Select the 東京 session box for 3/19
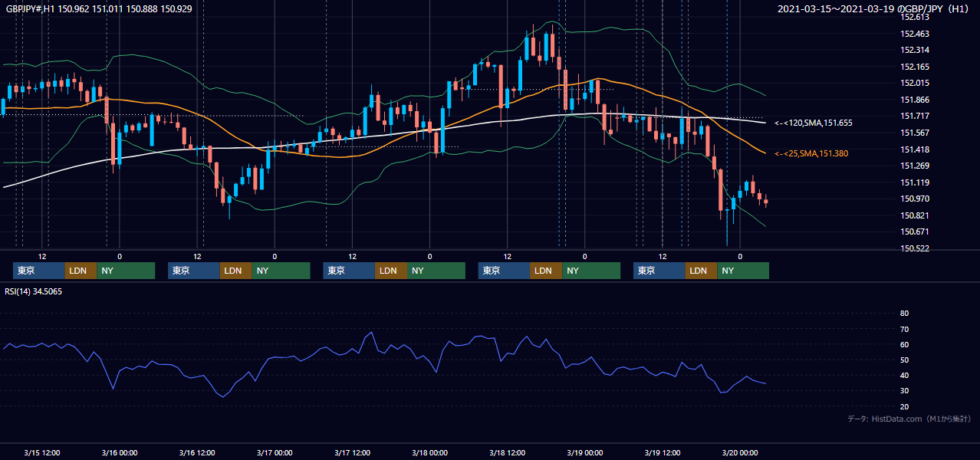 [659, 271]
